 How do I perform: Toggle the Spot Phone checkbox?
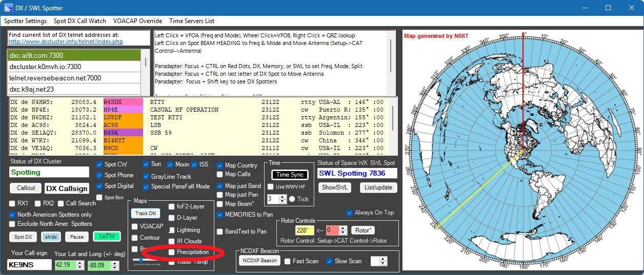99,175
